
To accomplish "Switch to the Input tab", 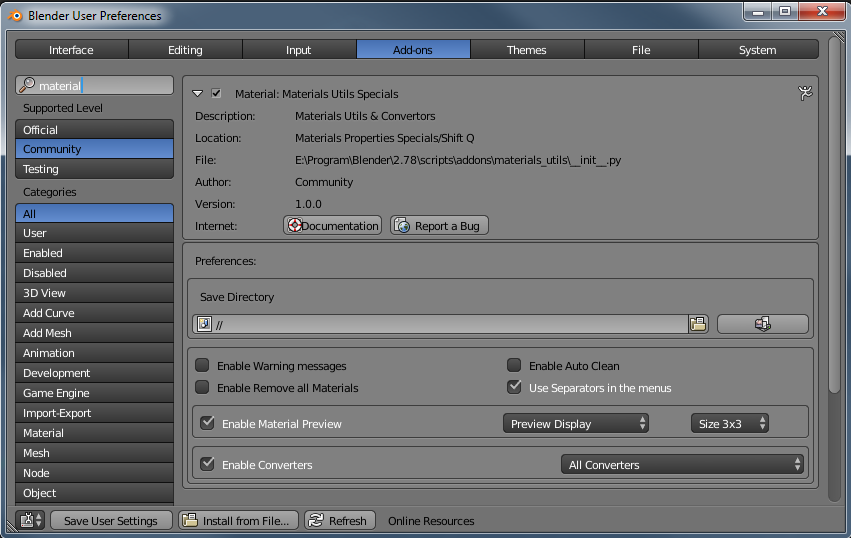I will (299, 49).
